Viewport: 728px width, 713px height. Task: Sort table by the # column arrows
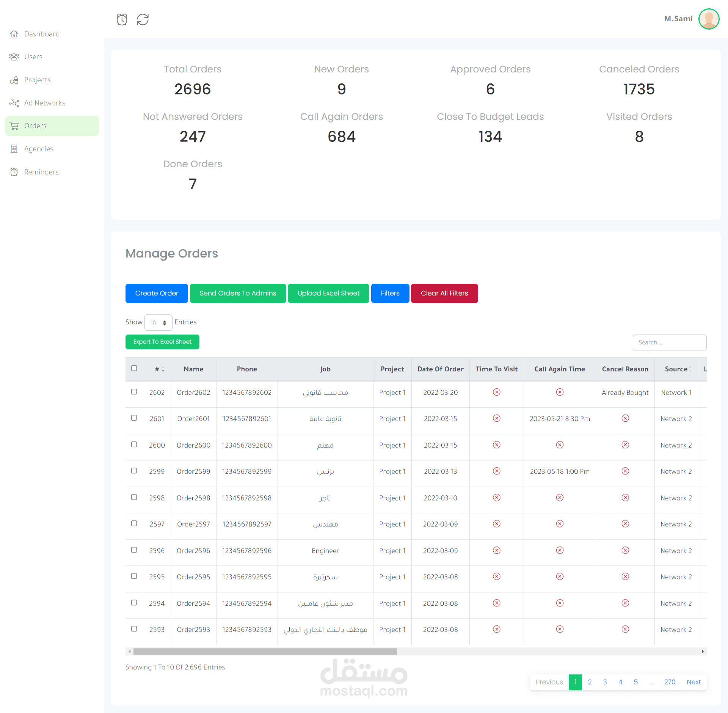163,369
